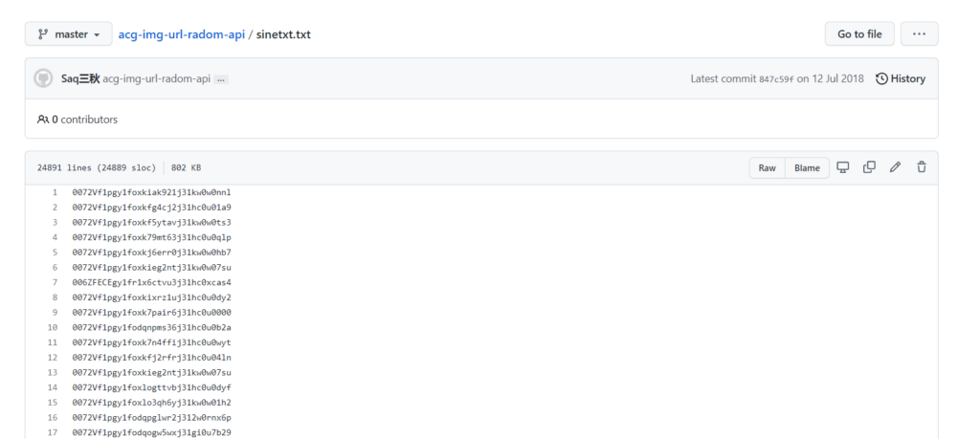Open file in GitHub Desktop icon
Viewport: 980px width, 439px height.
843,166
